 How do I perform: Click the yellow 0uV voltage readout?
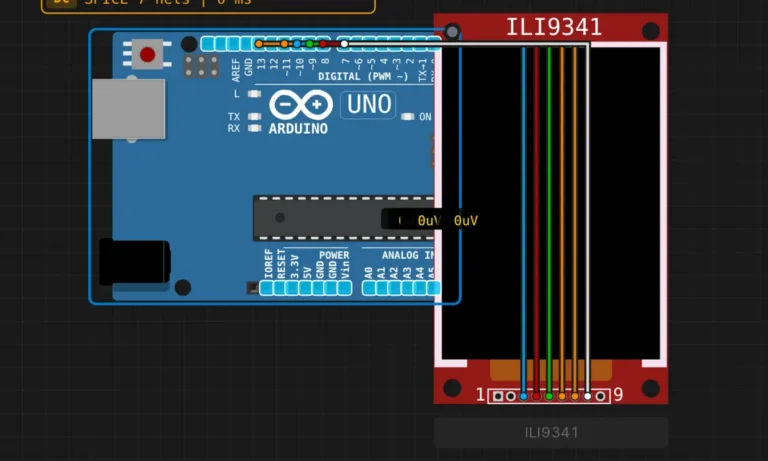coord(465,221)
